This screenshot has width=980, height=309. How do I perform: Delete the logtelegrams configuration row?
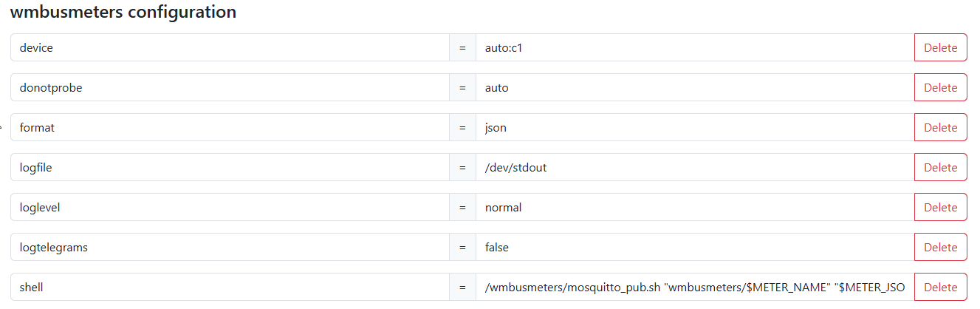pos(940,247)
